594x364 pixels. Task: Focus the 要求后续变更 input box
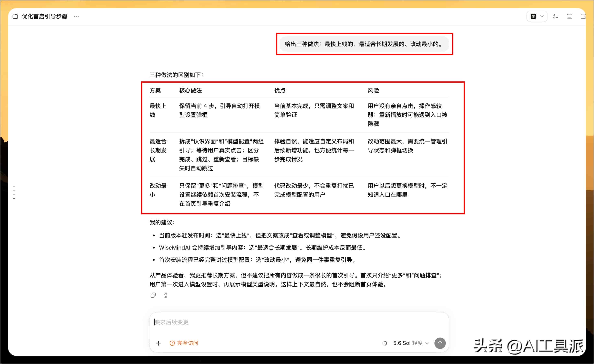coord(299,322)
